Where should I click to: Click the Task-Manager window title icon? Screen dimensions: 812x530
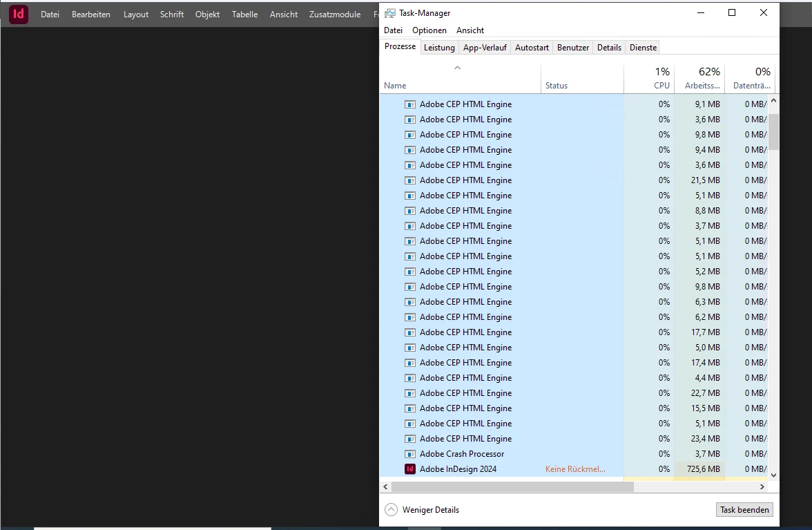[x=390, y=13]
